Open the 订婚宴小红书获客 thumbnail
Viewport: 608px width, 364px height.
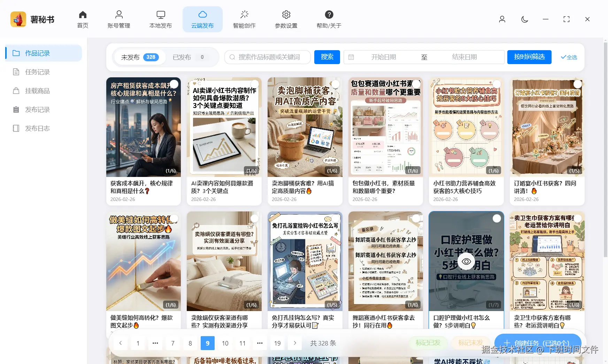pyautogui.click(x=547, y=127)
